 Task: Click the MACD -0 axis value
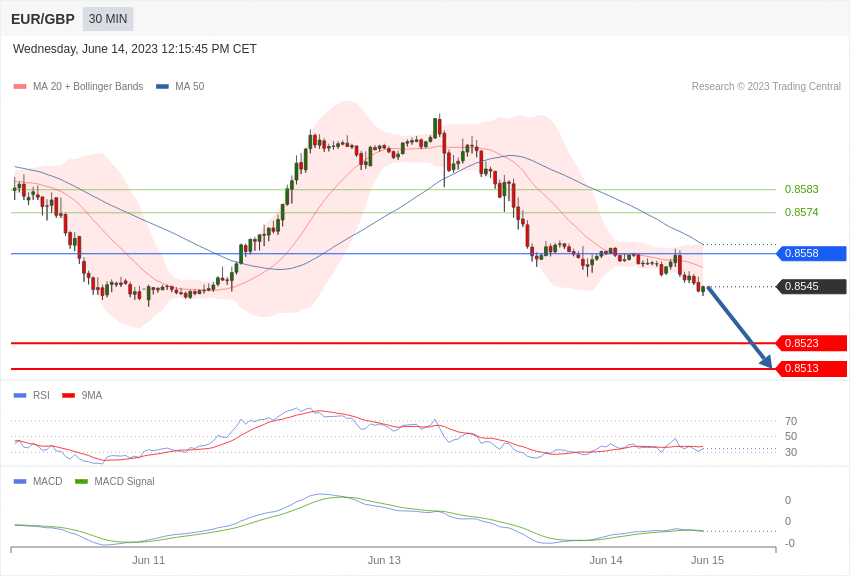click(790, 543)
